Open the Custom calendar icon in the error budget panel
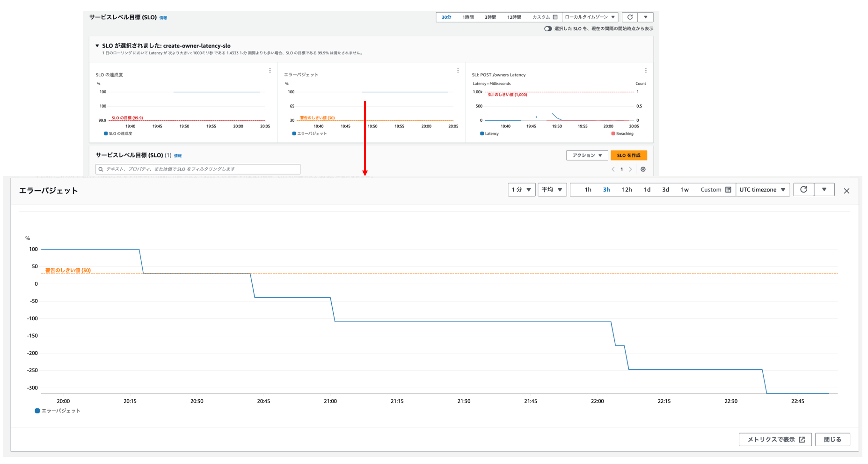This screenshot has height=464, width=868. click(728, 190)
